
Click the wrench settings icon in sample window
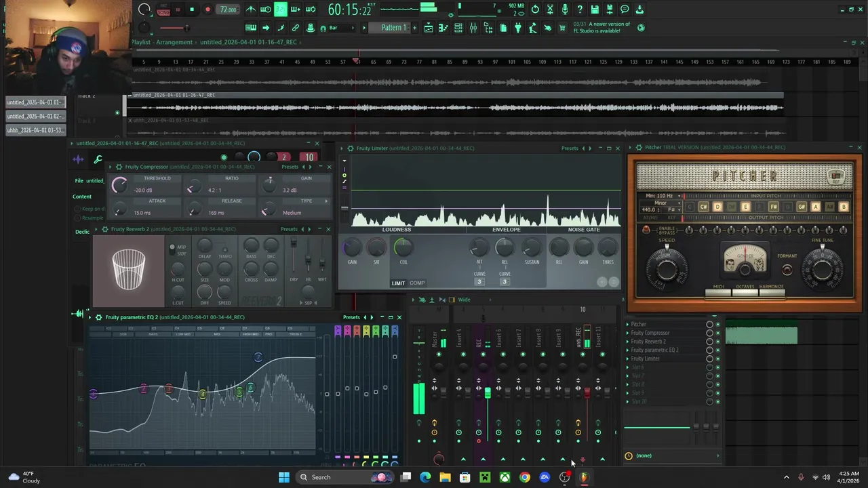(98, 160)
